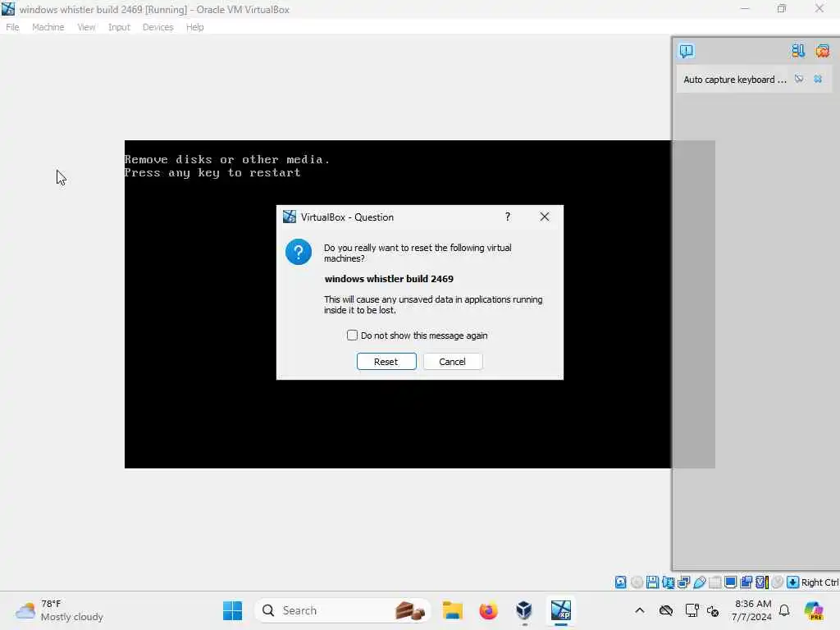Click 'do not show again' icon on keyboard notification

pyautogui.click(x=799, y=80)
